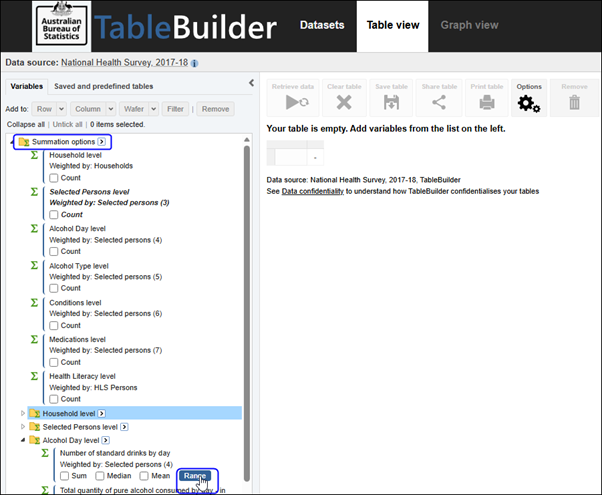Viewport: 602px width, 495px height.
Task: Collapse the Alcohol Day level tree node
Action: click(23, 440)
